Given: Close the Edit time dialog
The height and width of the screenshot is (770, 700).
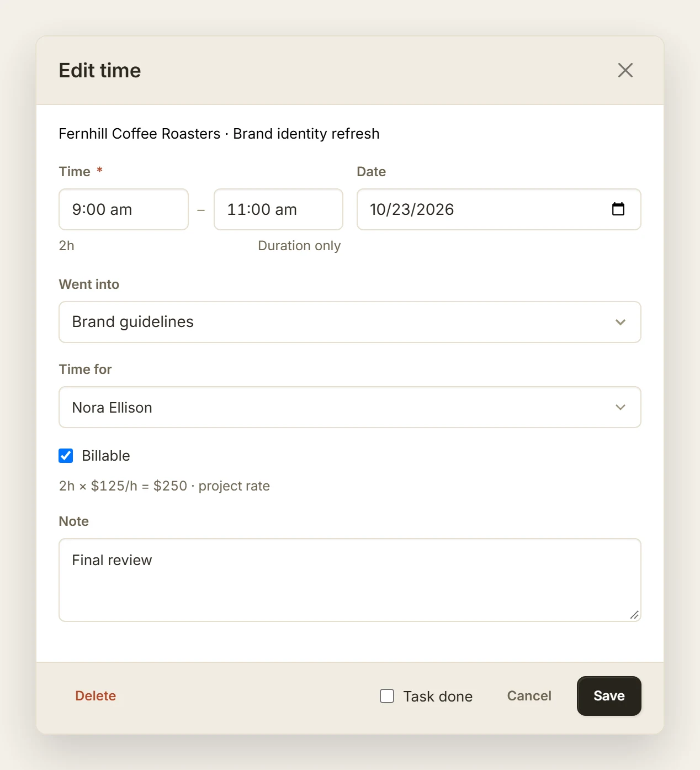Looking at the screenshot, I should click(625, 70).
